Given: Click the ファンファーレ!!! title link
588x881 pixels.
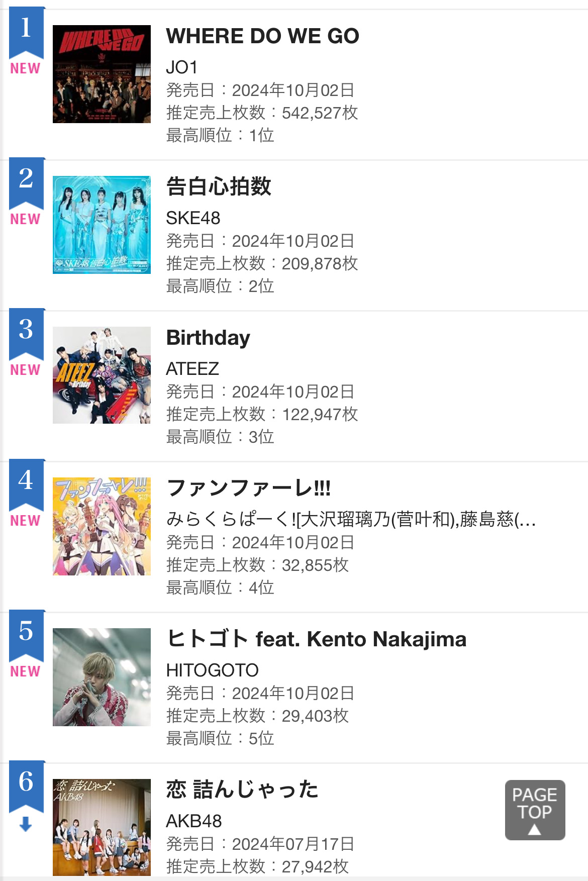Looking at the screenshot, I should (x=248, y=488).
